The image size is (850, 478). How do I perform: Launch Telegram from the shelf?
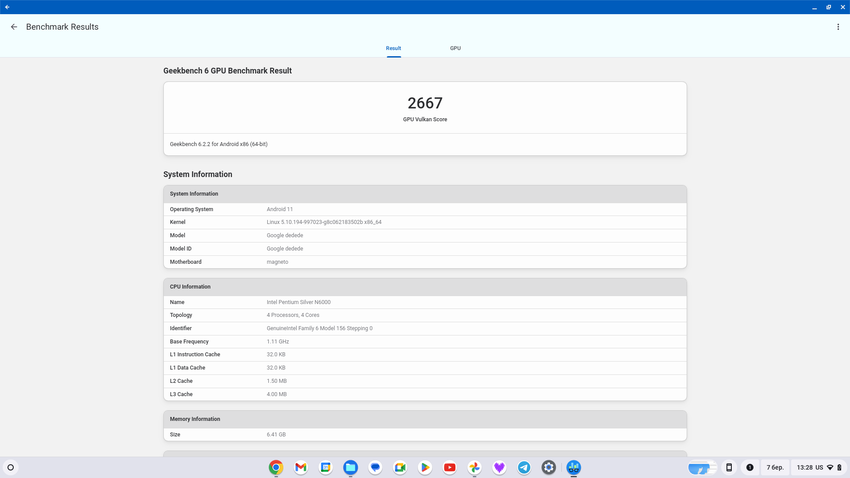pos(524,467)
